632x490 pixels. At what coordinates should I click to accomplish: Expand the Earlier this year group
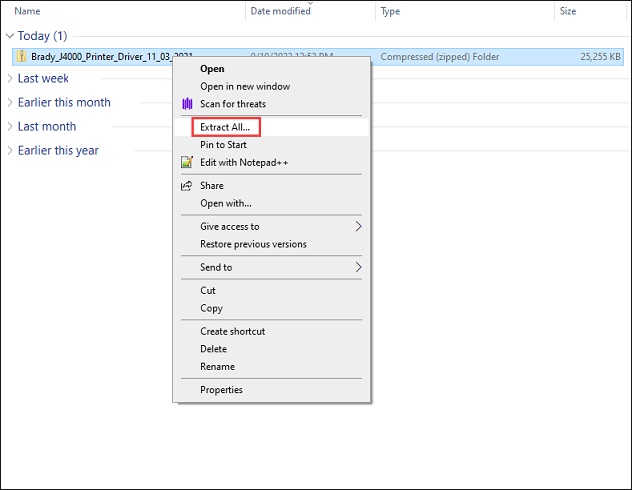(x=10, y=150)
